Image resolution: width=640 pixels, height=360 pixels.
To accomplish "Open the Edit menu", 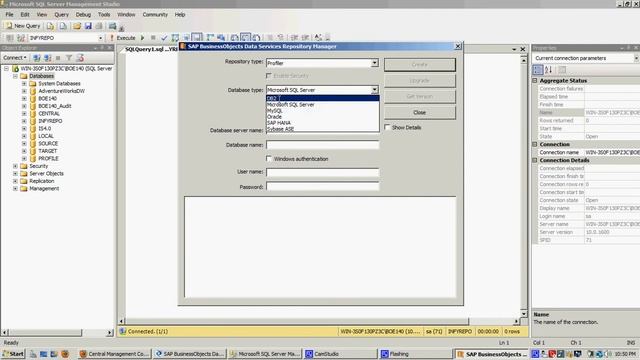I will [x=25, y=14].
